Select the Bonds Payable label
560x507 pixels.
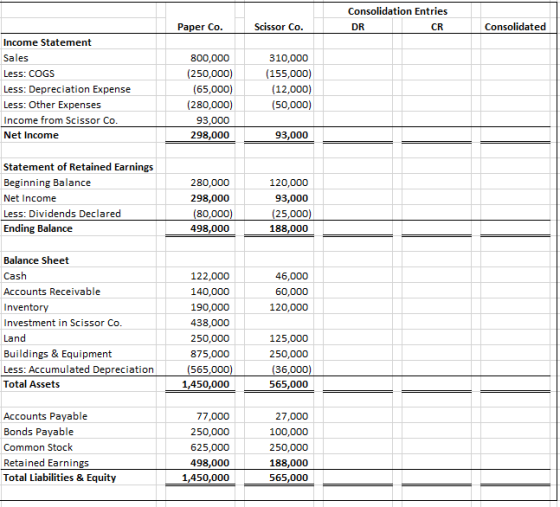coord(39,432)
